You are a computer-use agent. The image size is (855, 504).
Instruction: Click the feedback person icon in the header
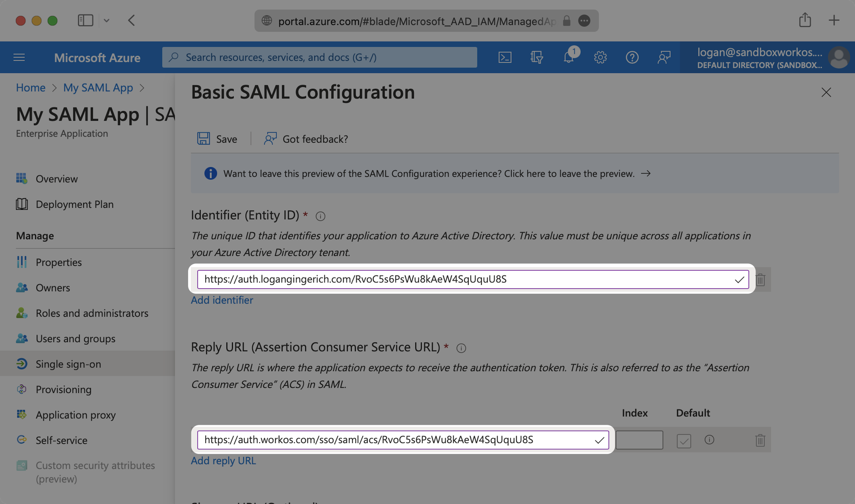click(x=664, y=57)
